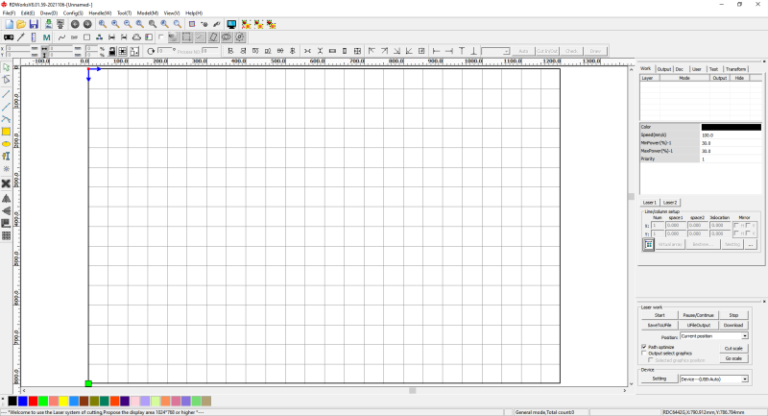Open the Config(S) menu
Viewport: 768px width, 416px height.
(73, 13)
